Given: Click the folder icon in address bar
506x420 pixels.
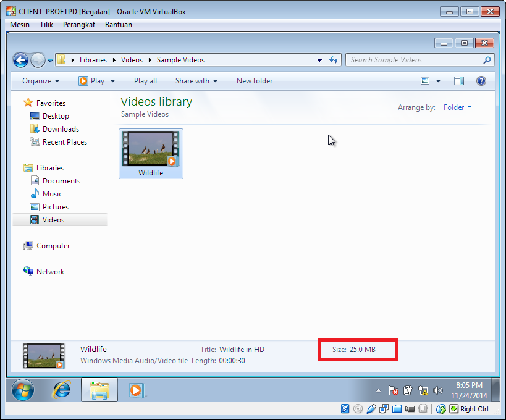Looking at the screenshot, I should pyautogui.click(x=61, y=60).
